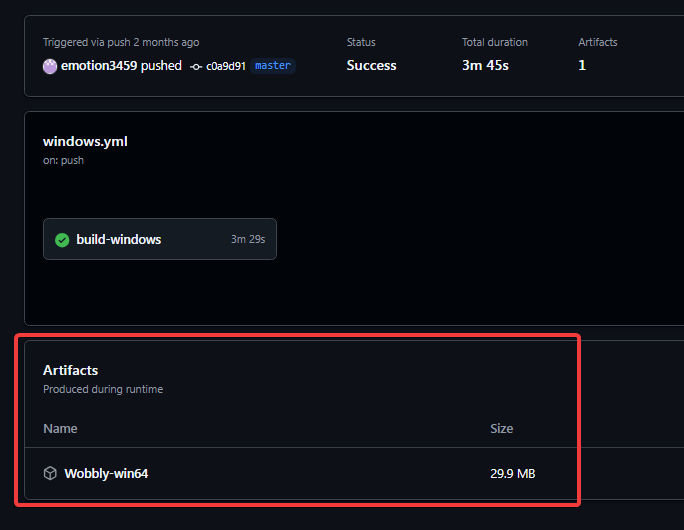Click the 3m 45s total duration
Screen dimensions: 684x530
coord(485,66)
